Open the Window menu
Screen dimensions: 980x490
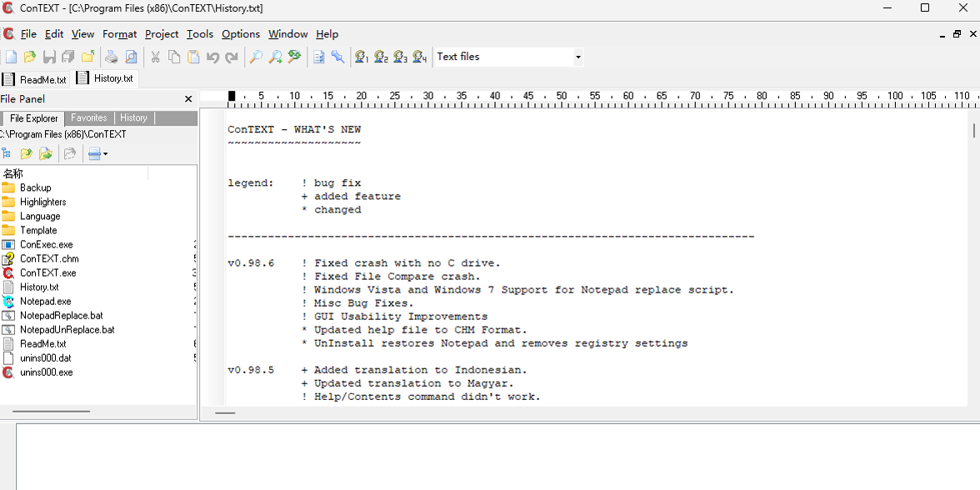point(287,34)
